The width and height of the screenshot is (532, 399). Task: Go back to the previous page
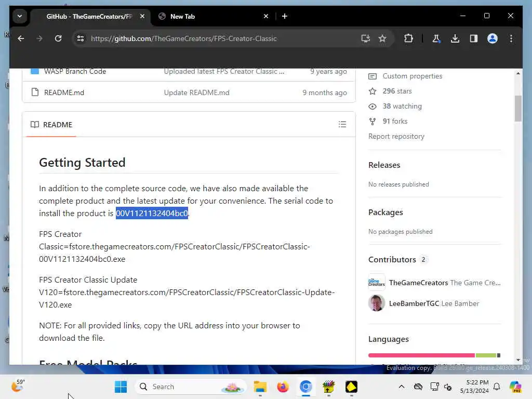coord(21,38)
